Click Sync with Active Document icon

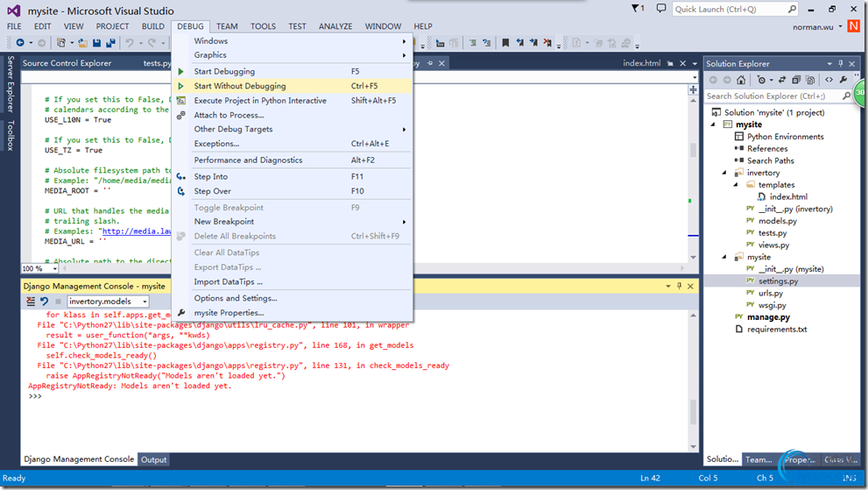(x=781, y=80)
